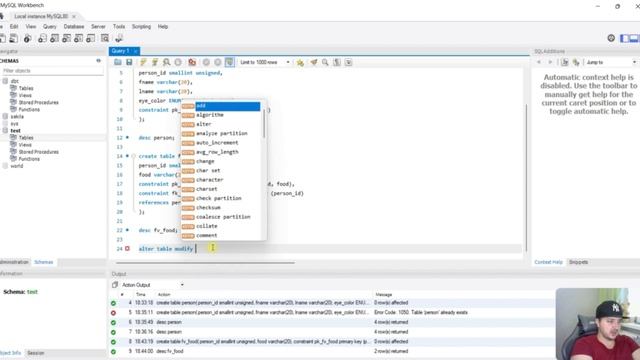Toggle invisible characters display

(337, 62)
